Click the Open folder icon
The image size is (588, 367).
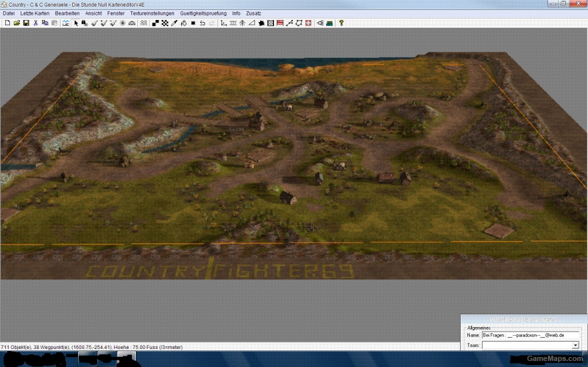pos(17,23)
